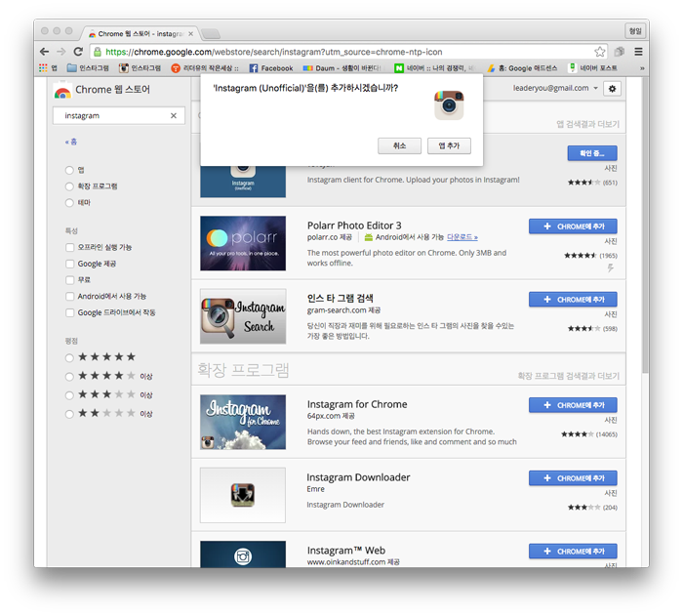683x616 pixels.
Task: Add Instagram Downloader to Chrome
Action: pos(573,478)
